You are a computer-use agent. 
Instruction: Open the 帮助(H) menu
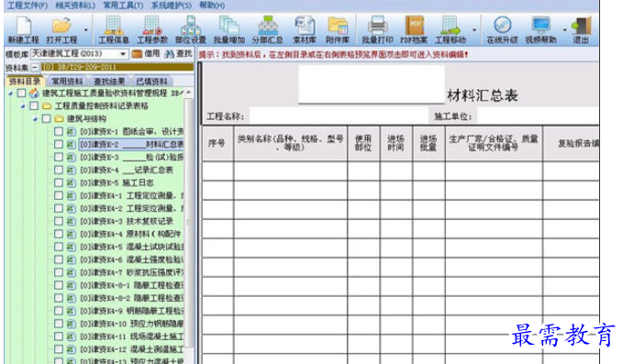point(212,6)
